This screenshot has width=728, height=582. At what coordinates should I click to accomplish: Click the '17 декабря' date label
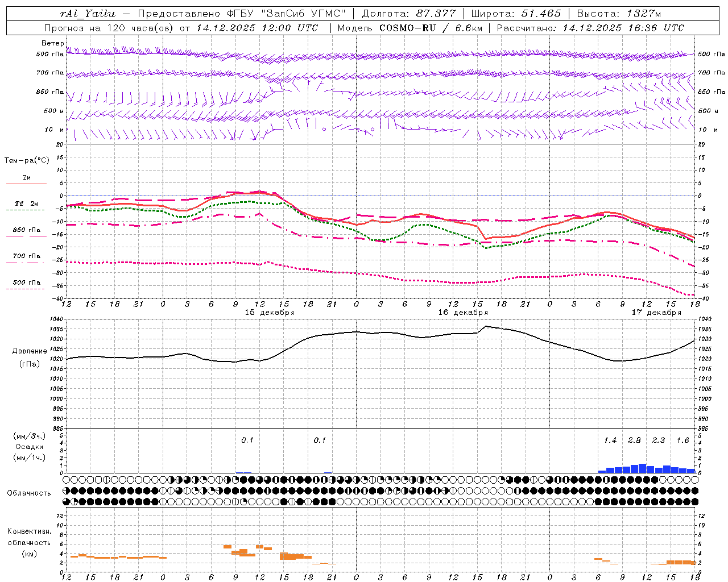(x=656, y=313)
